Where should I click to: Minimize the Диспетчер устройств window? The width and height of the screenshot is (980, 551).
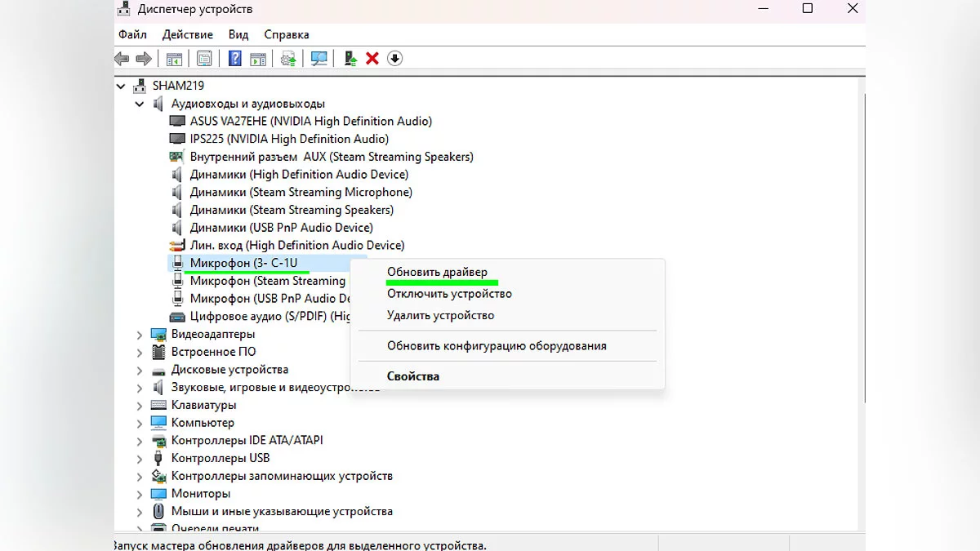(x=762, y=9)
